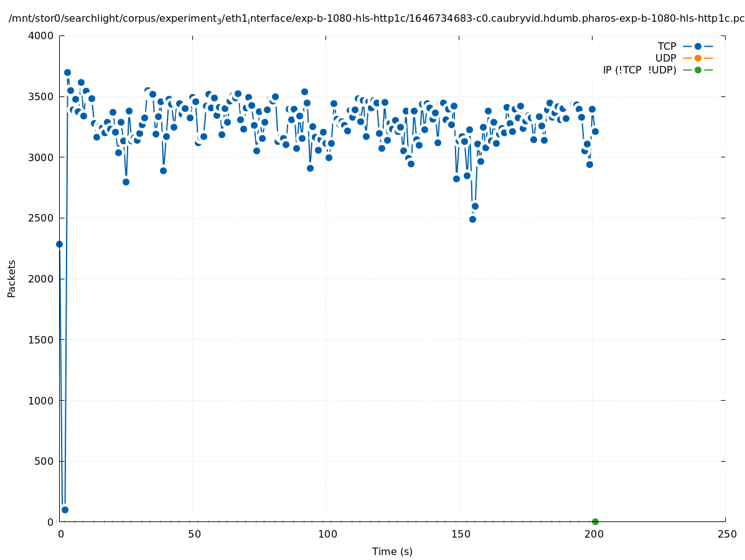The height and width of the screenshot is (560, 745).
Task: Click the 4000 y-axis tick label
Action: 40,35
